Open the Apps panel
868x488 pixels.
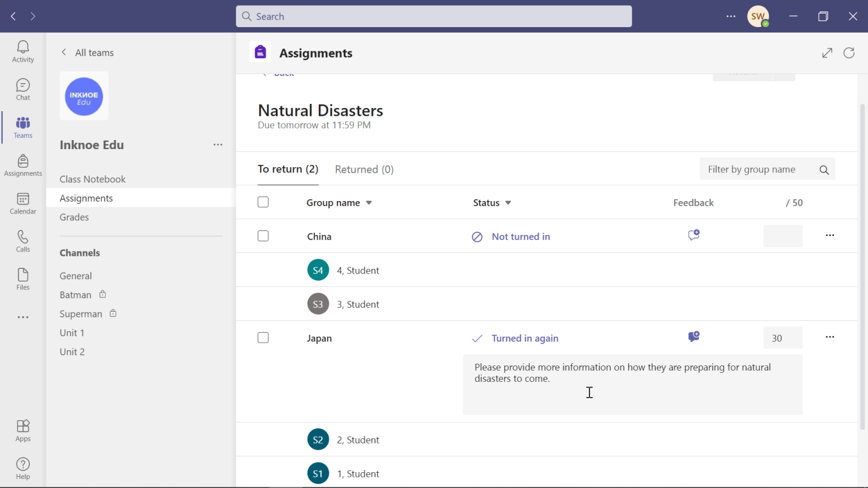point(23,430)
